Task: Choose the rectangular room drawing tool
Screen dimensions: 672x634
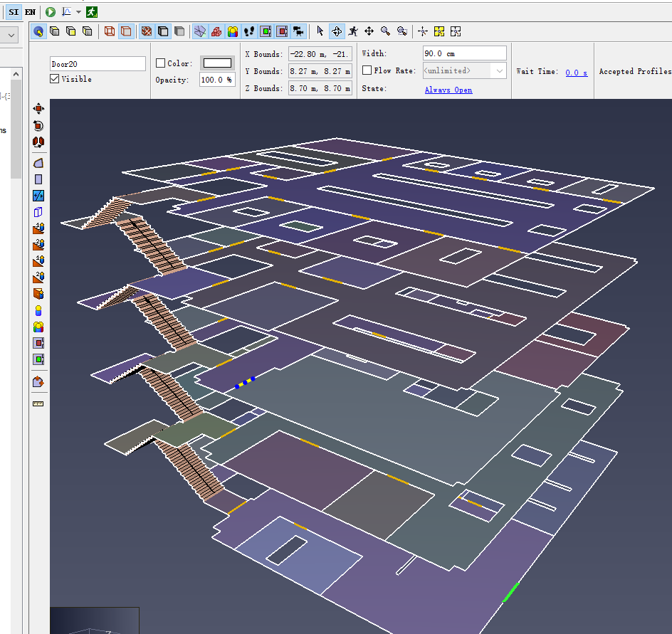Action: pos(38,179)
